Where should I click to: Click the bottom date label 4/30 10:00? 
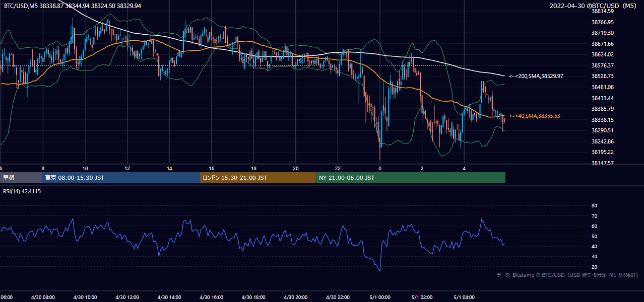[x=85, y=297]
